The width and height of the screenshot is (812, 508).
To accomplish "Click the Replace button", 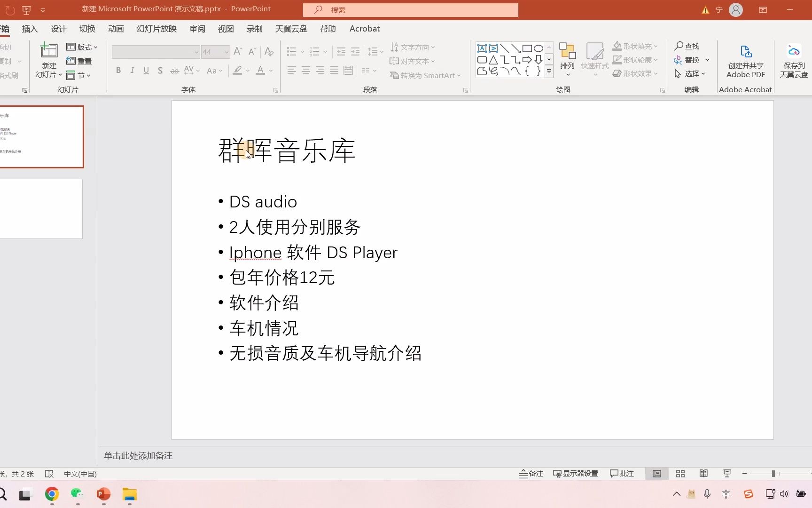I will [687, 60].
